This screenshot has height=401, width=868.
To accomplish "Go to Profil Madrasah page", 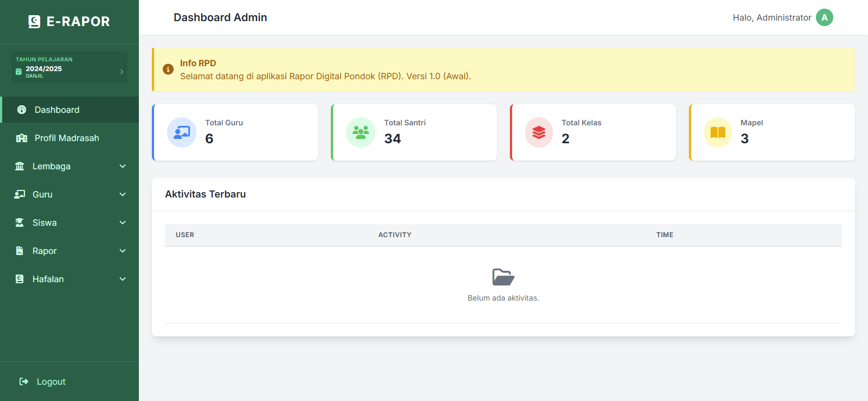I will [66, 138].
